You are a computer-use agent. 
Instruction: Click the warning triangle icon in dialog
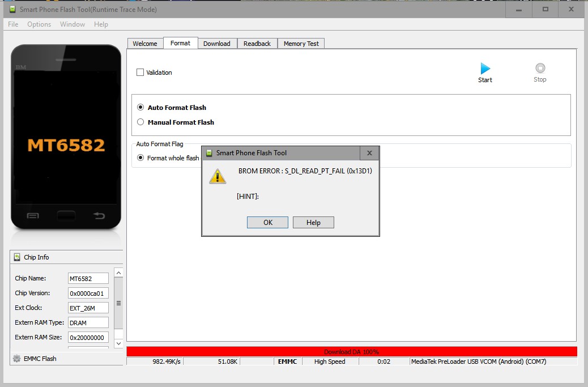point(217,176)
